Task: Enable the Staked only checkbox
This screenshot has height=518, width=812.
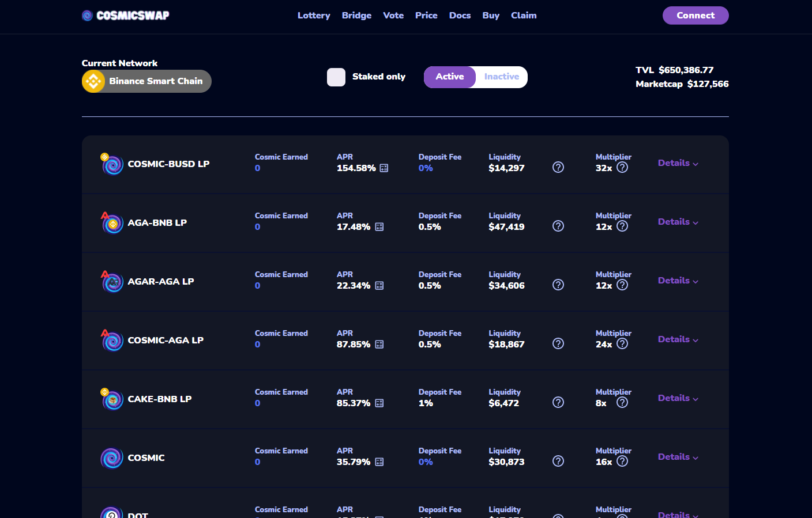Action: (x=336, y=77)
